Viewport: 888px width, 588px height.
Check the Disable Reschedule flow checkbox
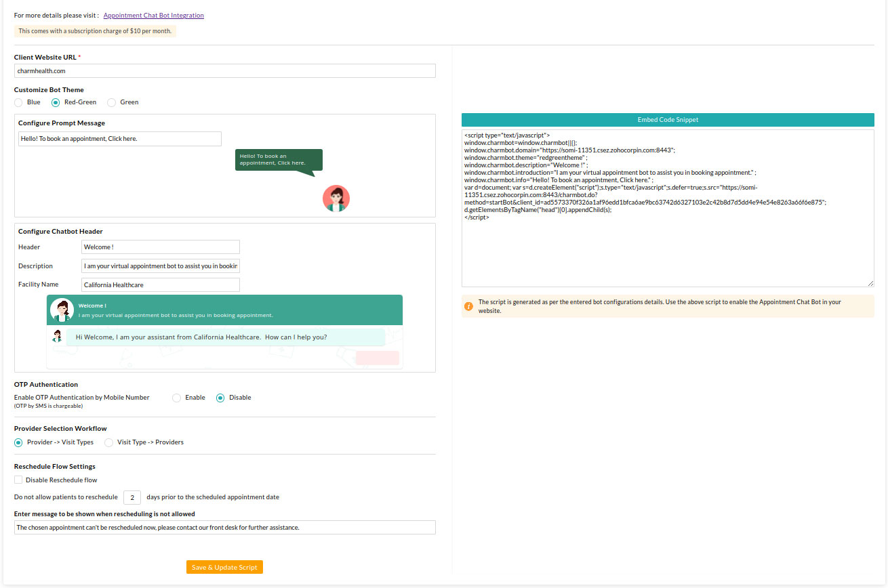click(18, 480)
